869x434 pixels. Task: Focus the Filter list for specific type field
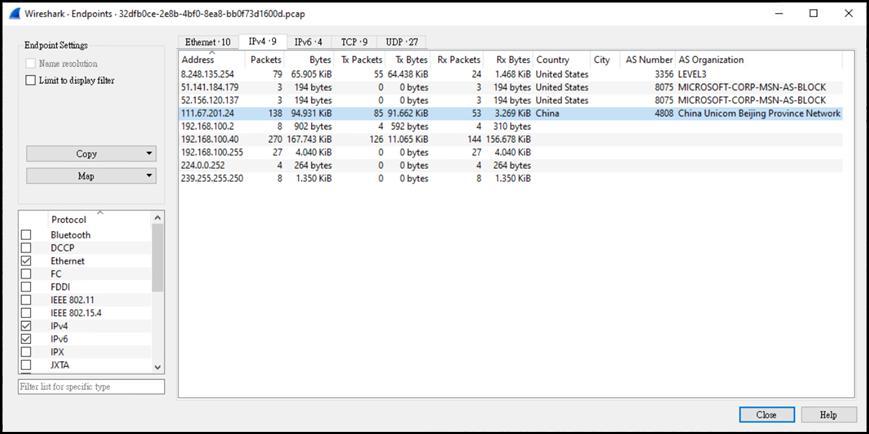91,387
